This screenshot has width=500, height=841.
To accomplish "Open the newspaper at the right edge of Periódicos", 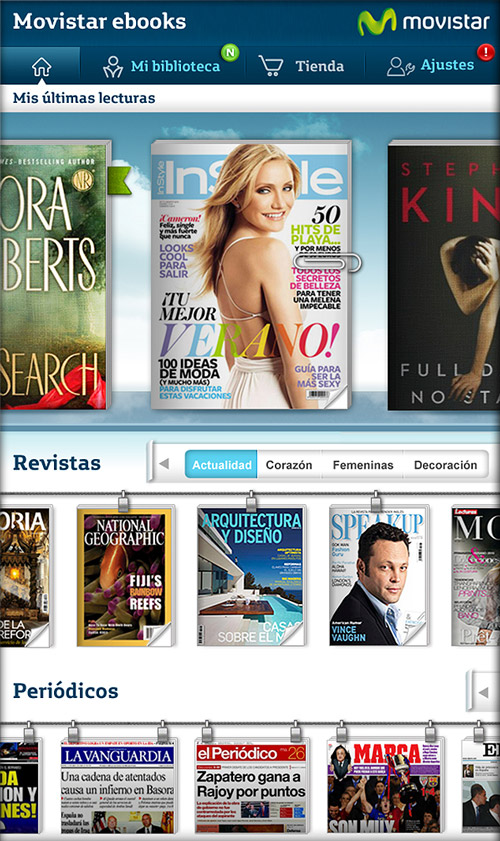I will (481, 786).
